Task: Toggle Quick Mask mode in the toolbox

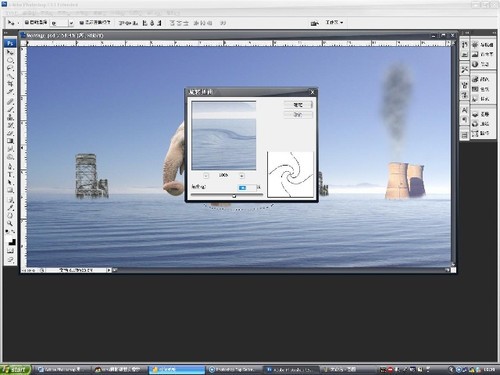Action: tap(10, 251)
